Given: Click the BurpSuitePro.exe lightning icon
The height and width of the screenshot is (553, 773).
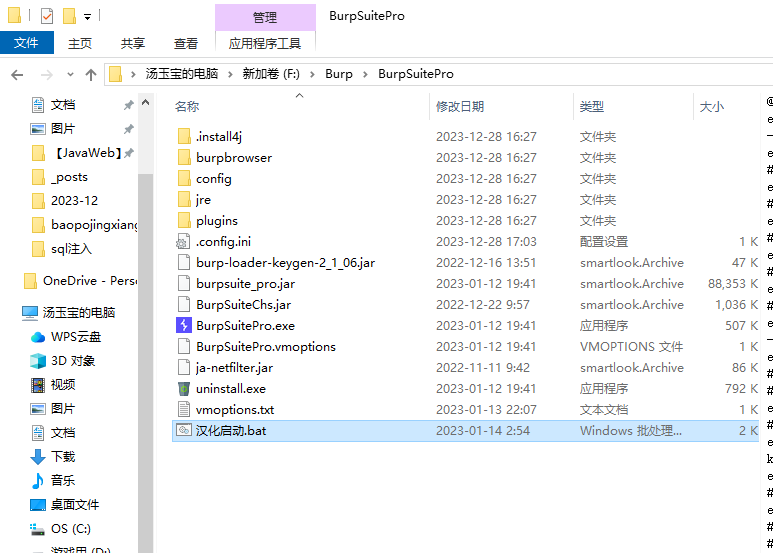Looking at the screenshot, I should [x=184, y=325].
